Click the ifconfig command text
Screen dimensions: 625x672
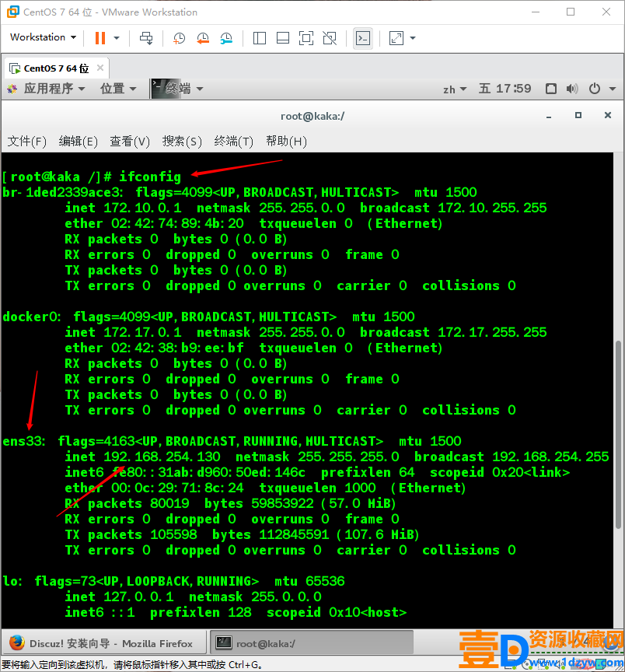tap(150, 177)
